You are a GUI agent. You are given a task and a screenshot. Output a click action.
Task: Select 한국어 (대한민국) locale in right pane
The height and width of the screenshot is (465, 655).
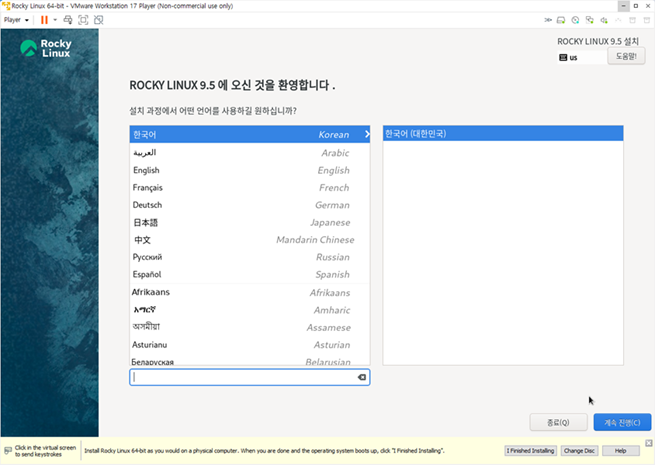[x=503, y=134]
